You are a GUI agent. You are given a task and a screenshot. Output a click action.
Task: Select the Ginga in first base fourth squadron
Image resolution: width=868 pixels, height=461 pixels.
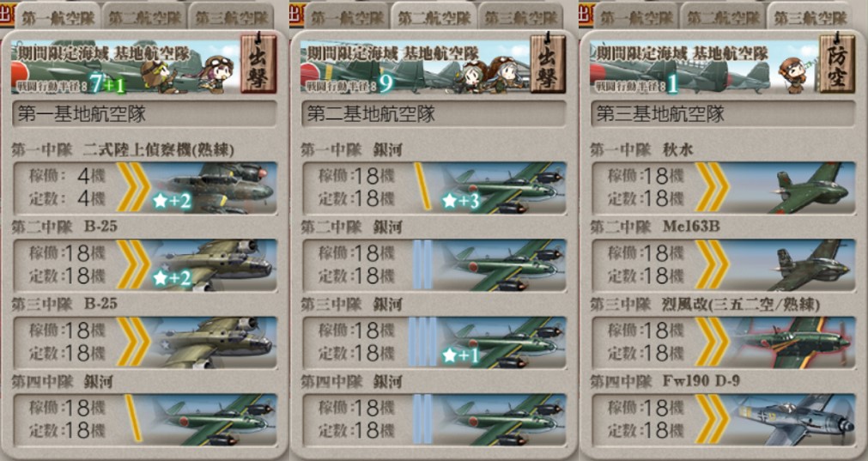[215, 420]
